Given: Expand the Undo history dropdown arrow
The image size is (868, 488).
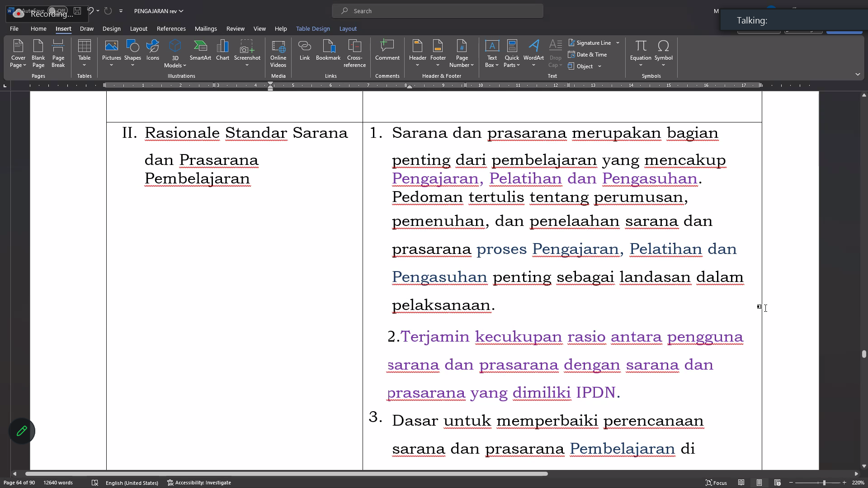Looking at the screenshot, I should [x=98, y=11].
